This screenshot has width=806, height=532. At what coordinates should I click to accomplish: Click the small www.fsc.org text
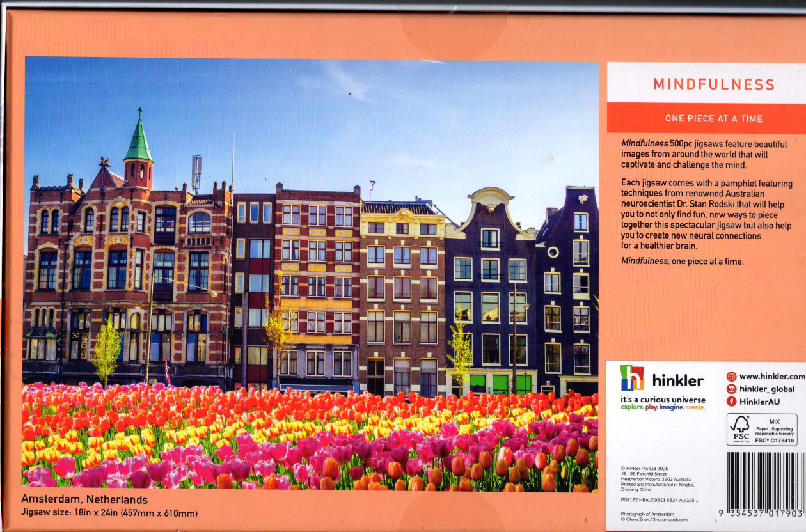point(740,441)
